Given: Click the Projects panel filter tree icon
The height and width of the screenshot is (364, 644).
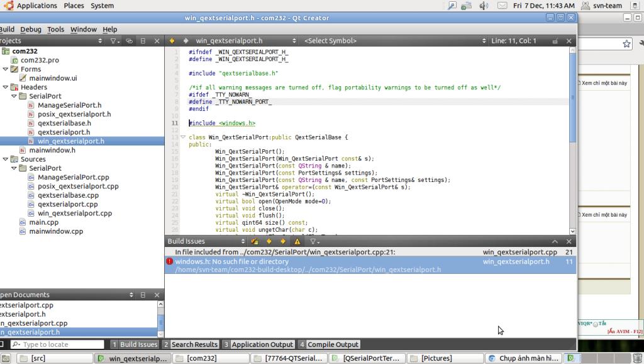Looking at the screenshot, I should click(114, 41).
